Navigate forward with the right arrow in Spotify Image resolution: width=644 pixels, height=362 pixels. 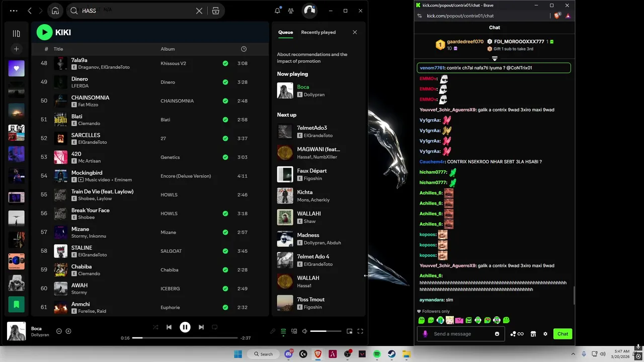click(41, 11)
